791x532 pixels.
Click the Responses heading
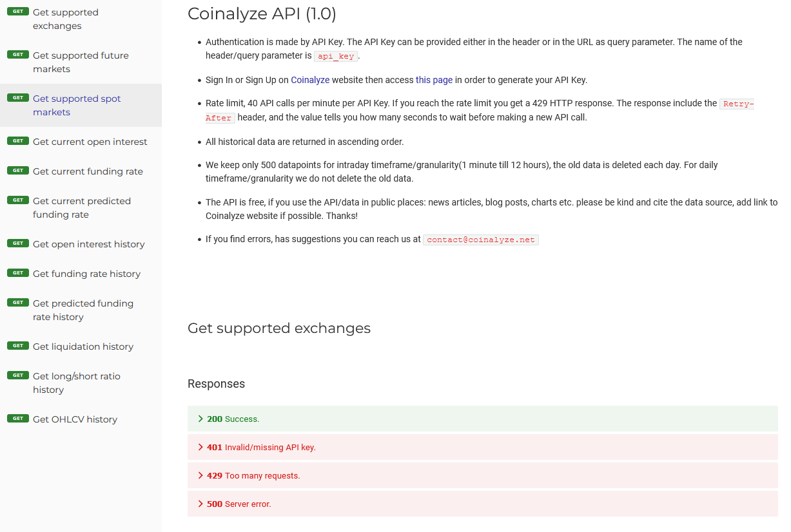[216, 384]
